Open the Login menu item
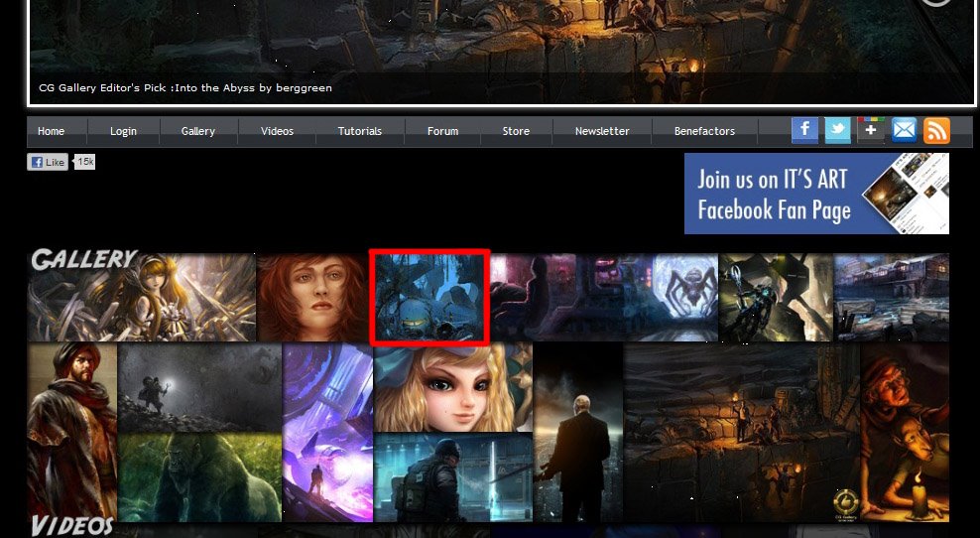This screenshot has width=980, height=538. [123, 131]
